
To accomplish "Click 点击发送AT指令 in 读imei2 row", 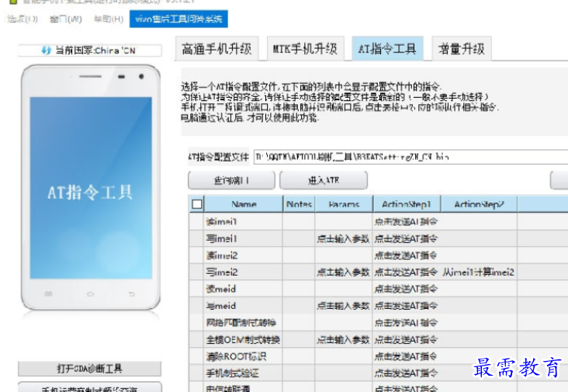I will (x=406, y=255).
